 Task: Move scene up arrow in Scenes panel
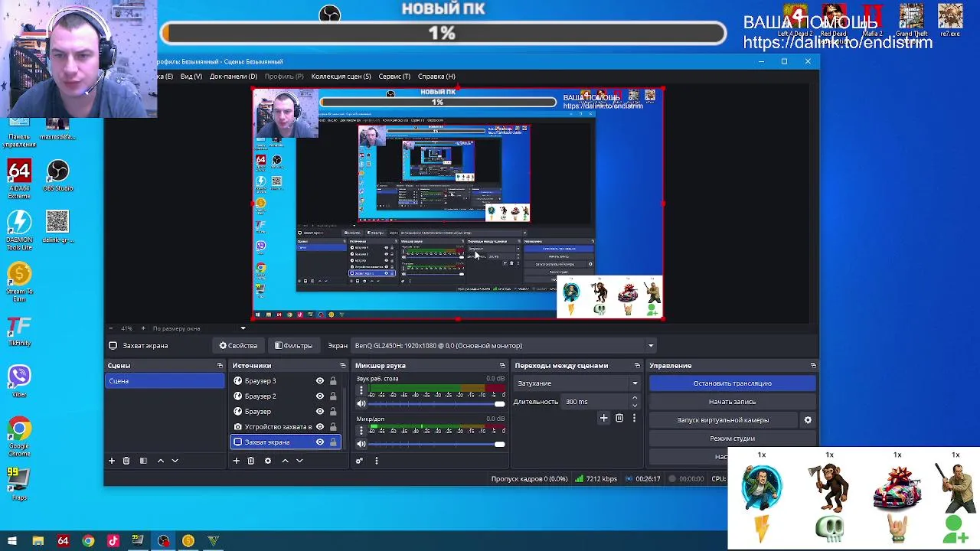pos(160,461)
